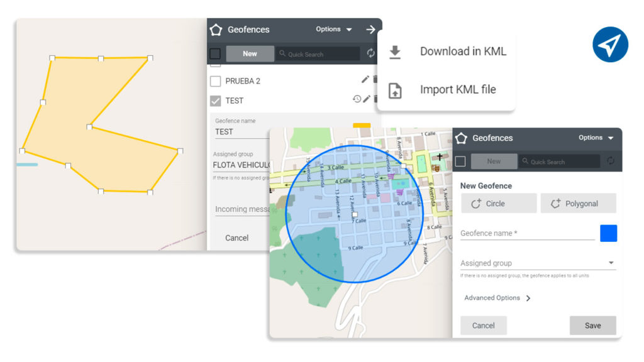Click the right arrow in upper Geofences header
This screenshot has height=362, width=644.
click(370, 29)
